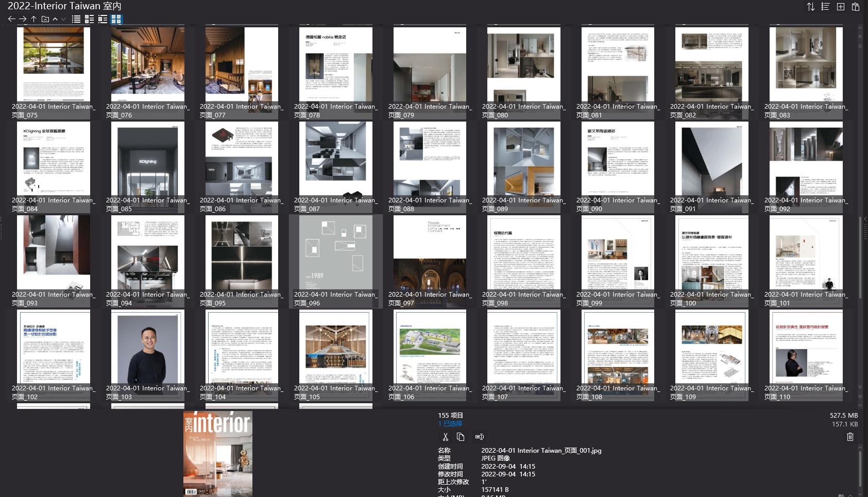Image resolution: width=868 pixels, height=497 pixels.
Task: Navigate back to the previous folder
Action: 12,19
